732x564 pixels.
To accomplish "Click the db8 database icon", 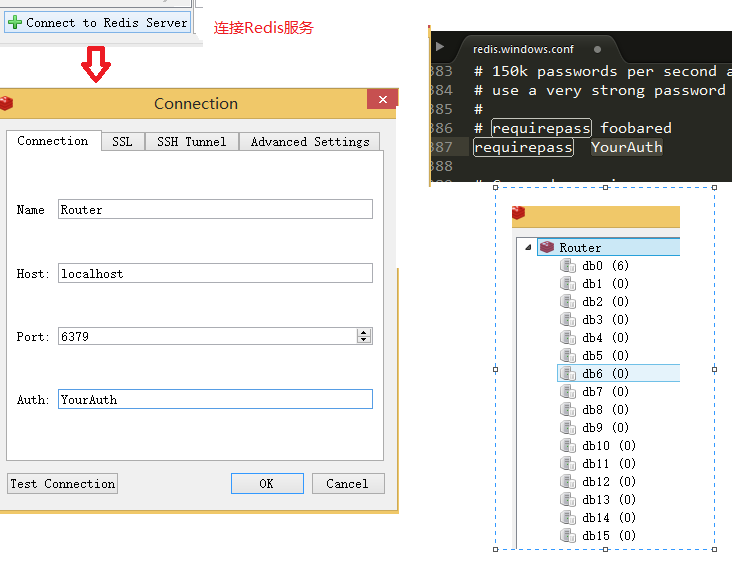I will 568,410.
